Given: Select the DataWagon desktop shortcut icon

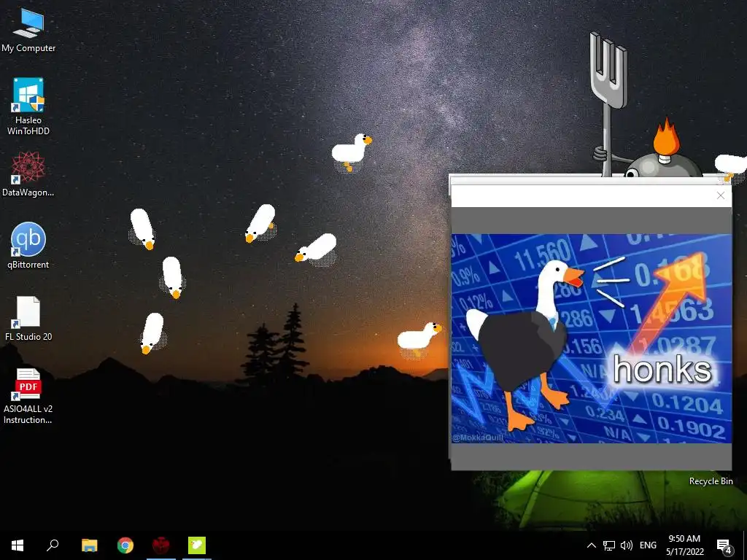Looking at the screenshot, I should [28, 174].
